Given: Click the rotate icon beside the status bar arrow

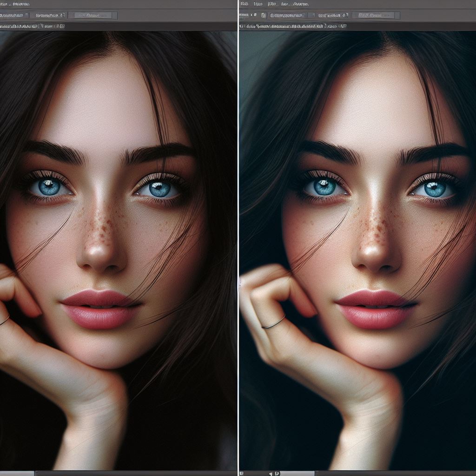Looking at the screenshot, I should pyautogui.click(x=277, y=473).
